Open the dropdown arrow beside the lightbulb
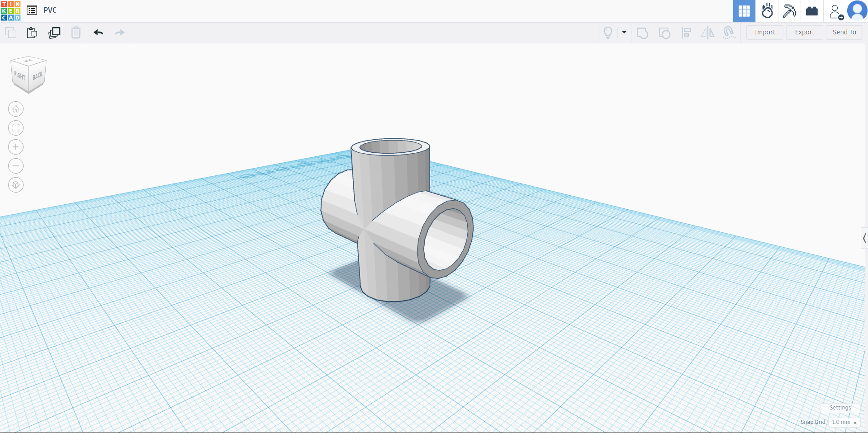Image resolution: width=868 pixels, height=433 pixels. pos(624,33)
